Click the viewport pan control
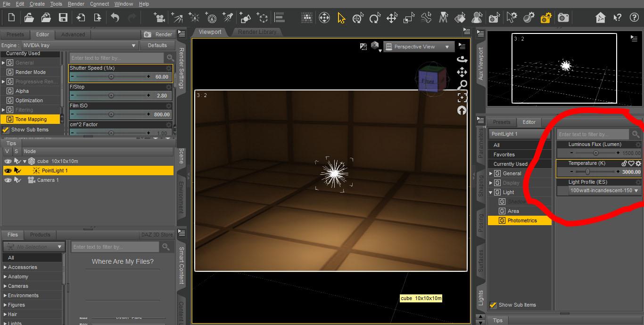Screen dimensions: 644x325 (462, 72)
